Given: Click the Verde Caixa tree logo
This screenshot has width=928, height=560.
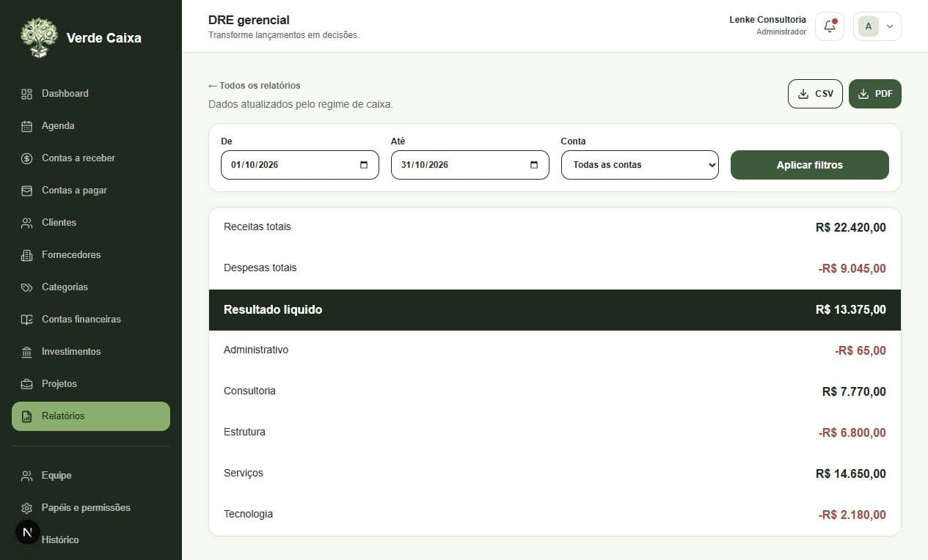Looking at the screenshot, I should pos(39,38).
